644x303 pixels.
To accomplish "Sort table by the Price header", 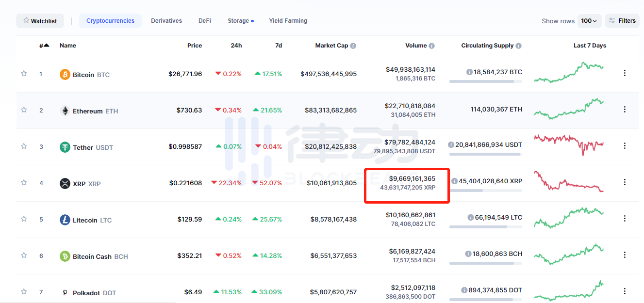I will click(195, 46).
